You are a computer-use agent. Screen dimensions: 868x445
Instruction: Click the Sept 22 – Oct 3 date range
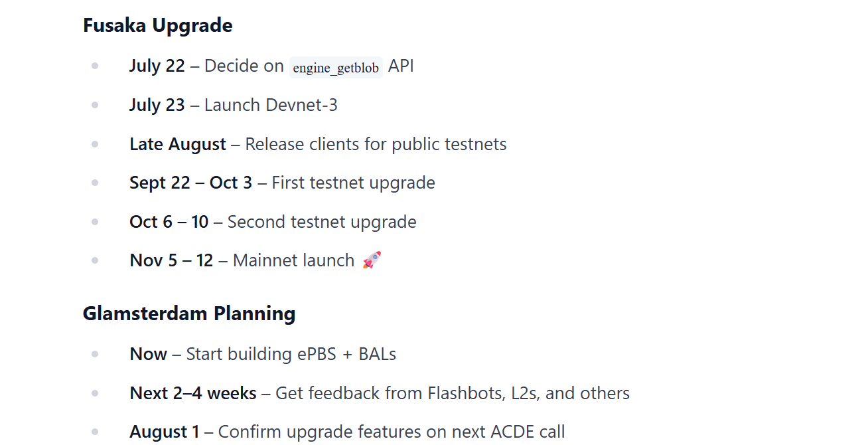tap(191, 183)
